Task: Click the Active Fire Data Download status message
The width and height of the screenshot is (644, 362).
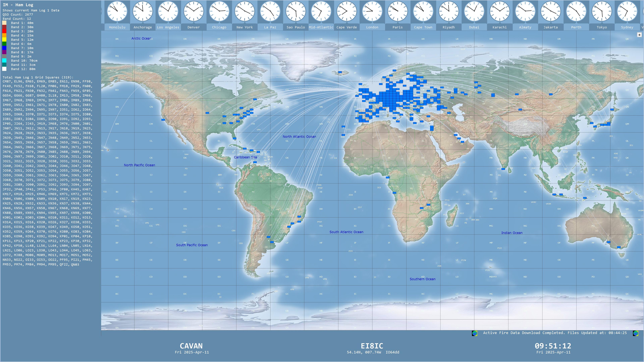Action: pos(555,333)
